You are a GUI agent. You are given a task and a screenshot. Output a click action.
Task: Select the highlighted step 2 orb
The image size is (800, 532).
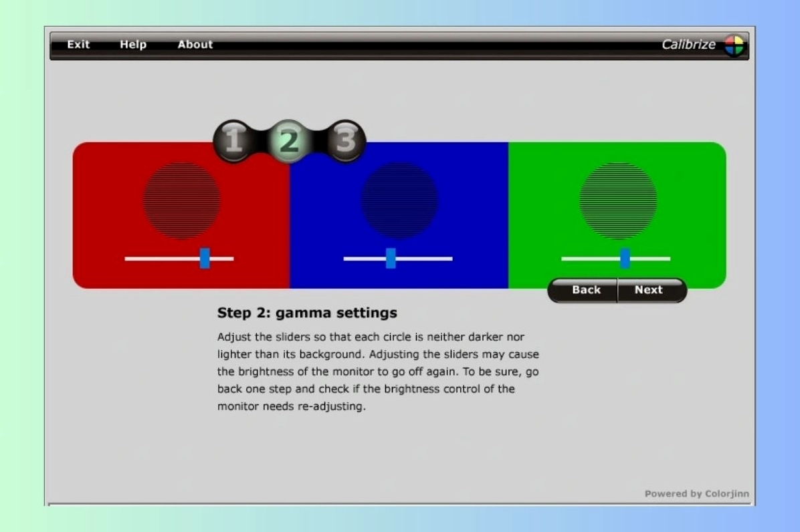tap(289, 141)
